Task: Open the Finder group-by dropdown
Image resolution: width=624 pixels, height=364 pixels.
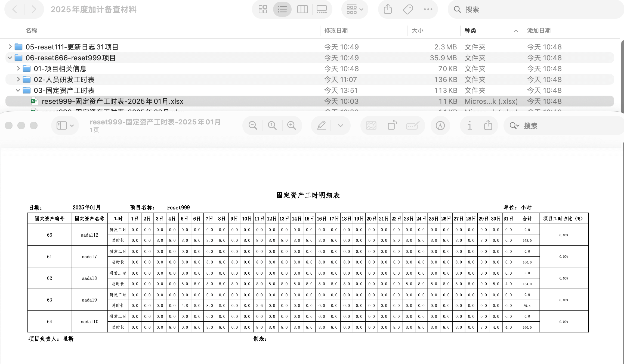Action: point(355,10)
